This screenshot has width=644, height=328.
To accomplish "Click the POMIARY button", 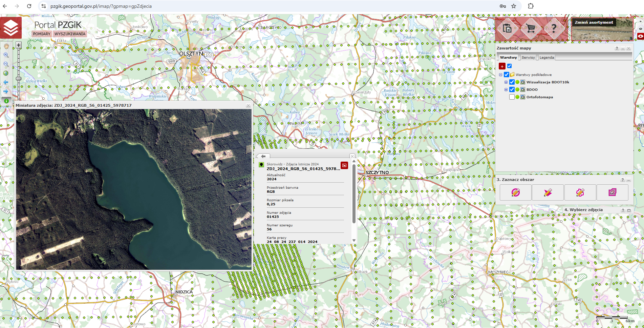I will pyautogui.click(x=42, y=34).
